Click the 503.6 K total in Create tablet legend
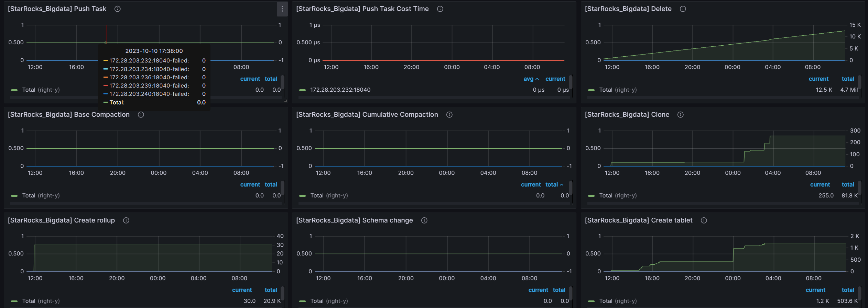This screenshot has height=308, width=868. point(847,301)
